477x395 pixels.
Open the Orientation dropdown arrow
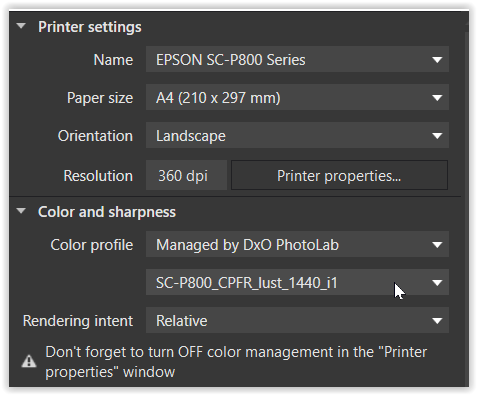click(x=437, y=136)
